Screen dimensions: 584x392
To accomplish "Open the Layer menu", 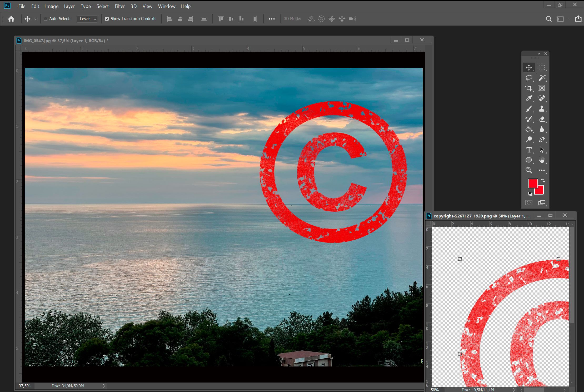I will [69, 6].
